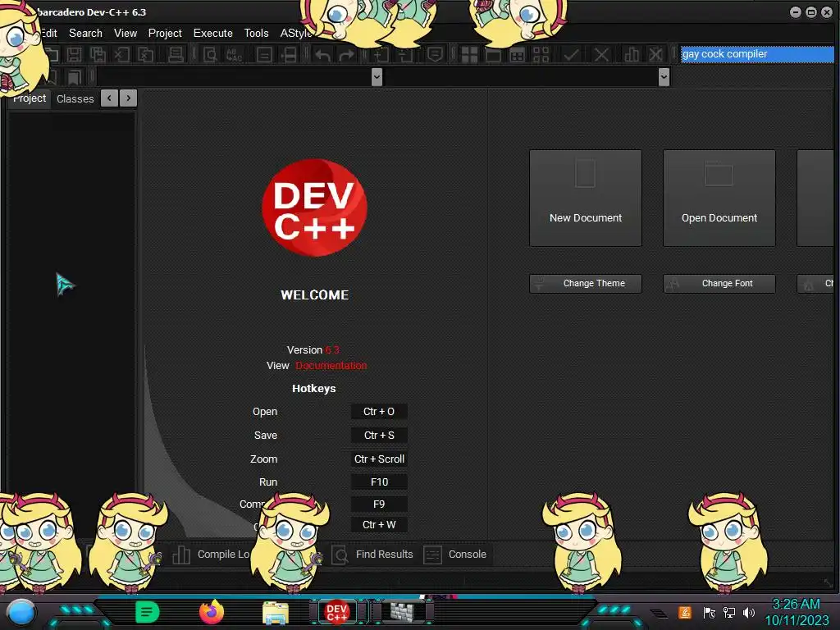Click the Open Document button
This screenshot has width=840, height=630.
(719, 199)
